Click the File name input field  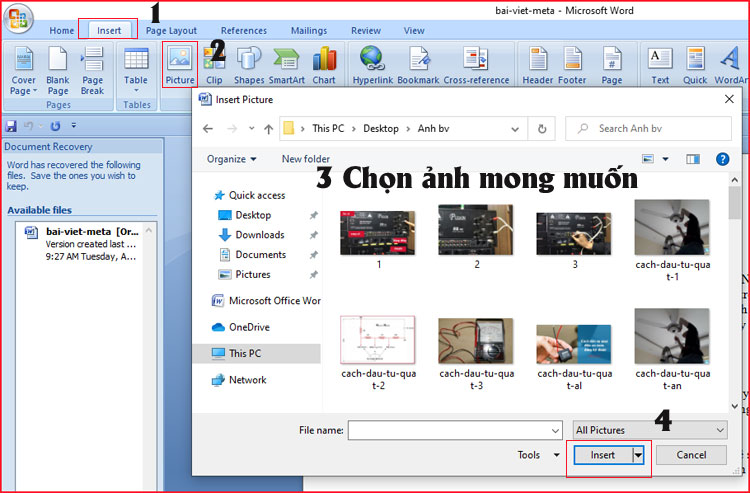455,430
